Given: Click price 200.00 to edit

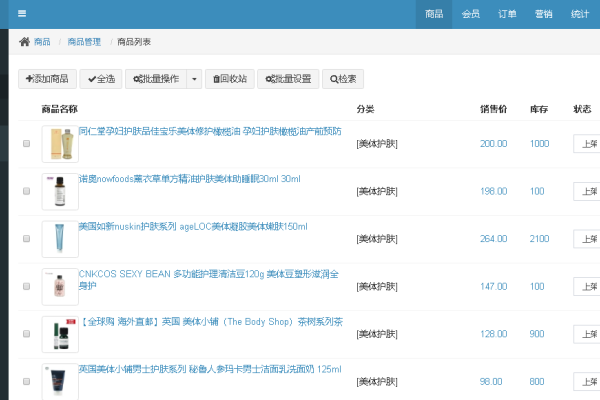Looking at the screenshot, I should pyautogui.click(x=494, y=144).
